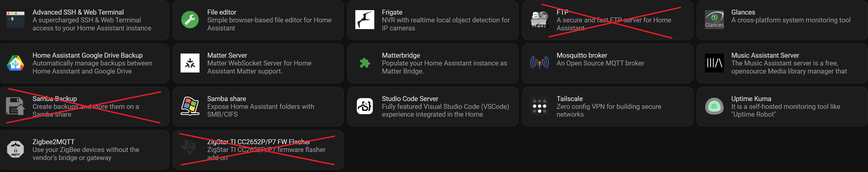Click 'Expose Home Assistant folders with SMB/CIFS' text
868x172 pixels.
point(260,110)
